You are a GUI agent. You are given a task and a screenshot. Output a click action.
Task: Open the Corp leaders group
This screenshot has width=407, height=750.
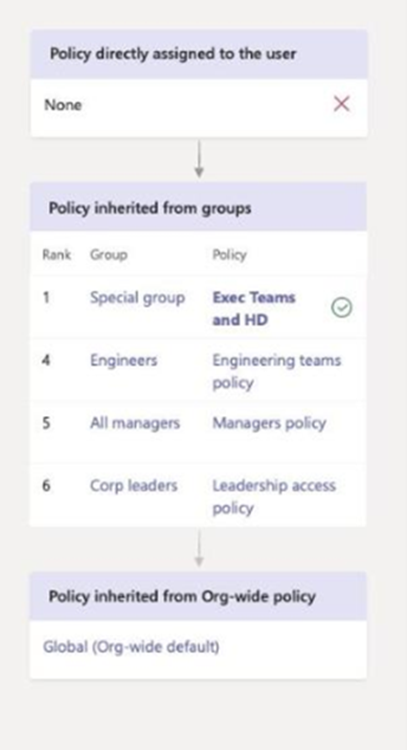(133, 485)
